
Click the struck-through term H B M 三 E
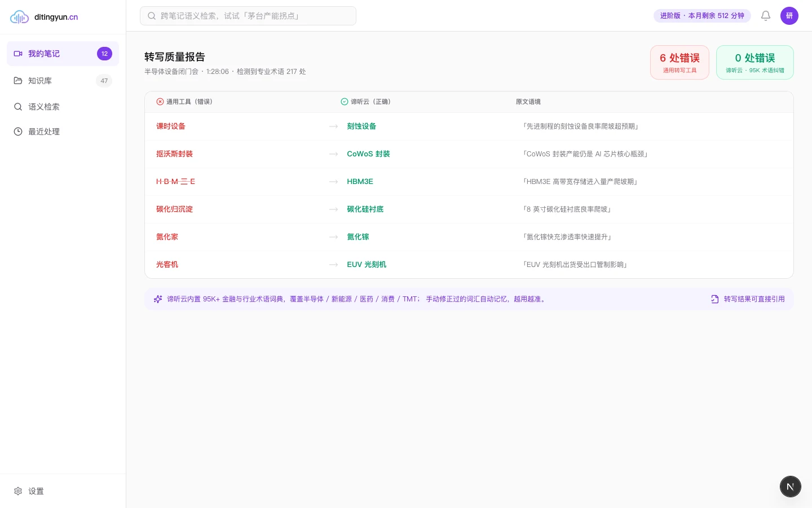175,182
